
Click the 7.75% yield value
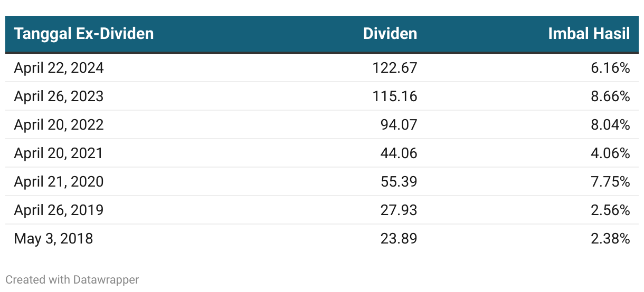coord(611,182)
